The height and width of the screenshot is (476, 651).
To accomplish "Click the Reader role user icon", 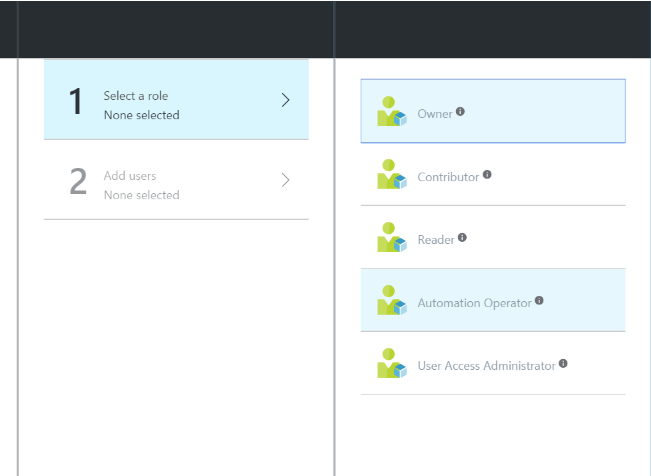I will [392, 237].
